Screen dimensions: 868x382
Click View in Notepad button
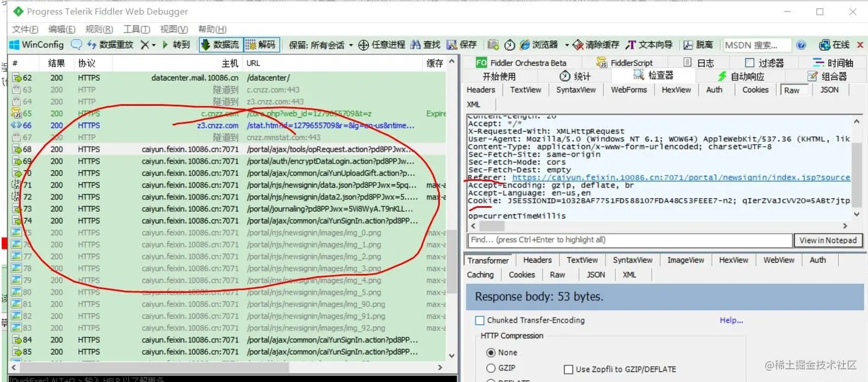828,240
